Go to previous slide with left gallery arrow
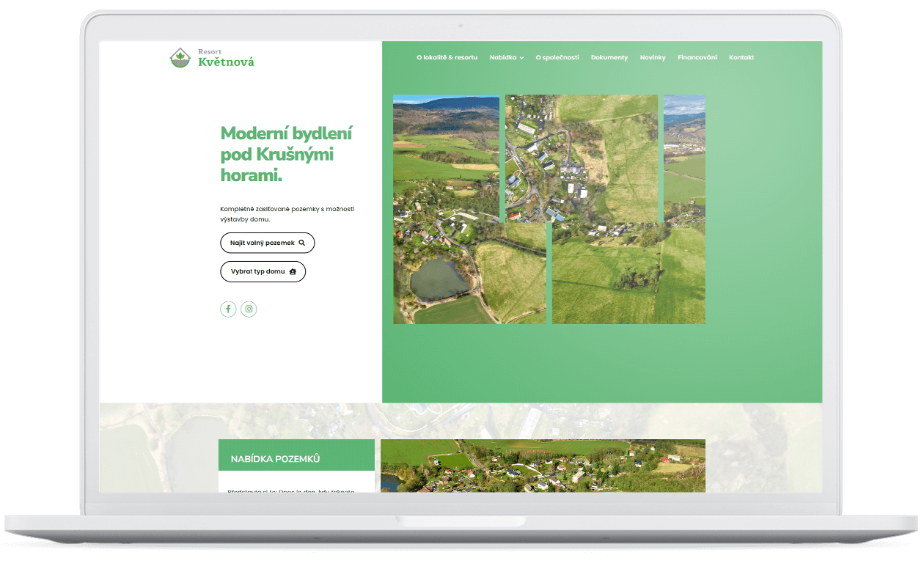This screenshot has height=580, width=924. [400, 210]
